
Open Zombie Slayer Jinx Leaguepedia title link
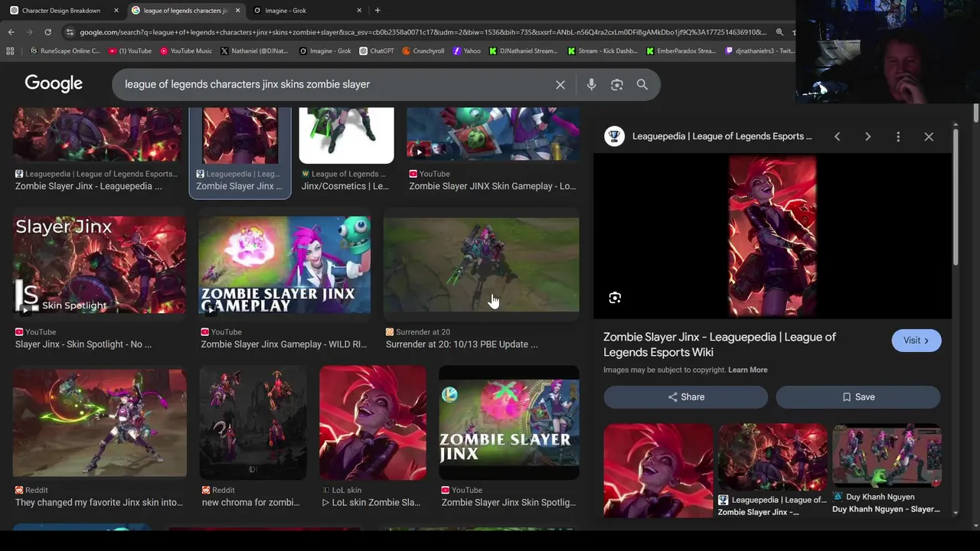coord(720,344)
